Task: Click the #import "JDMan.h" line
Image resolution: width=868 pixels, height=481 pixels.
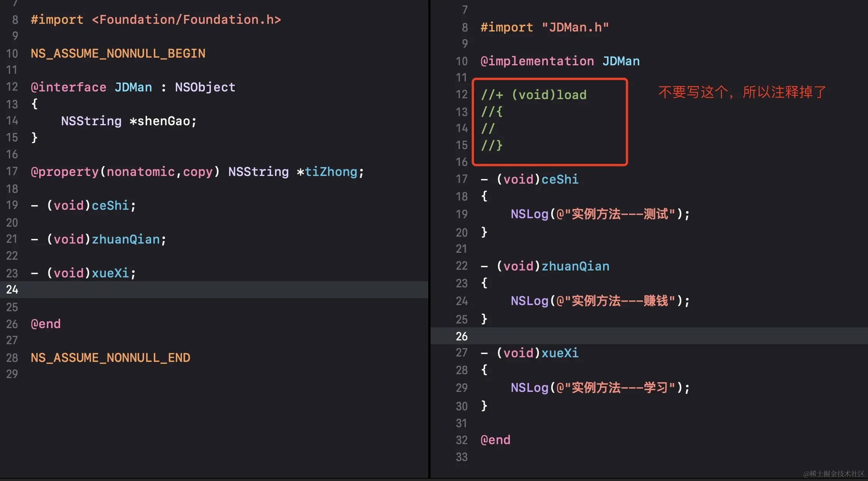Action: pyautogui.click(x=545, y=27)
